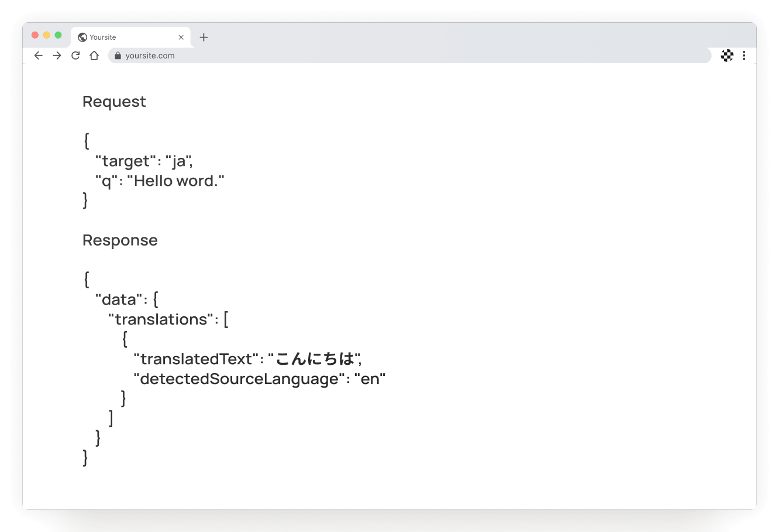The image size is (779, 532).
Task: Click the globe favicon on the Yoursite tab
Action: coord(81,37)
